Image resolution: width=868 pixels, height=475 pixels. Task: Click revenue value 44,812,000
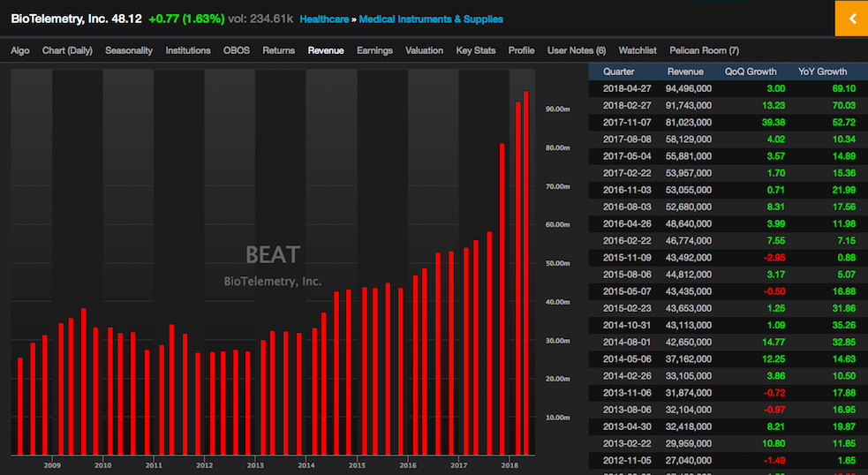(689, 274)
